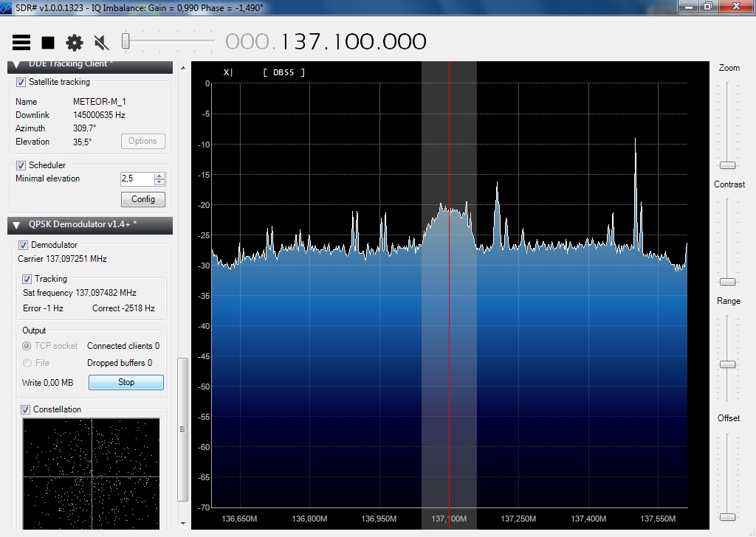
Task: Click the sidebar scroll down arrow
Action: pyautogui.click(x=183, y=523)
